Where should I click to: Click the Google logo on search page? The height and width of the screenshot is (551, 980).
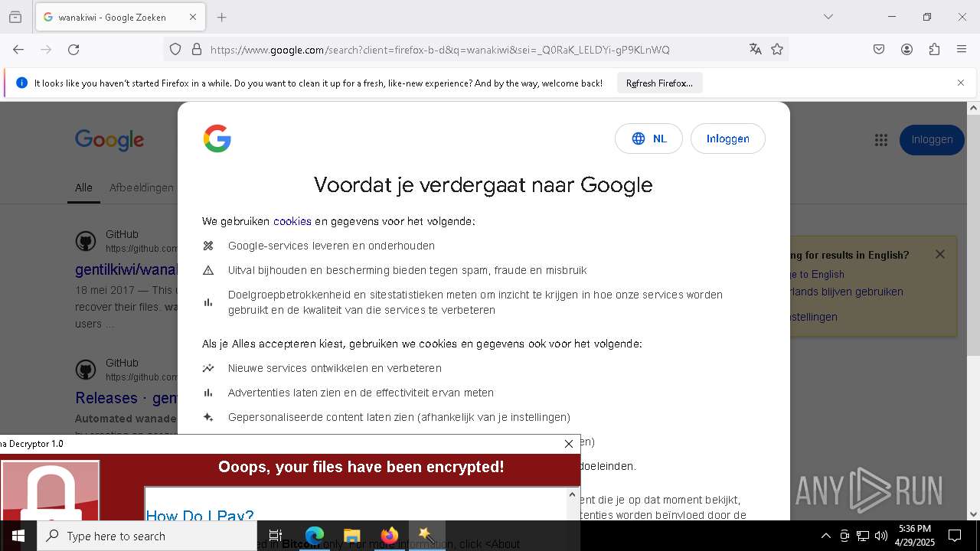tap(109, 140)
